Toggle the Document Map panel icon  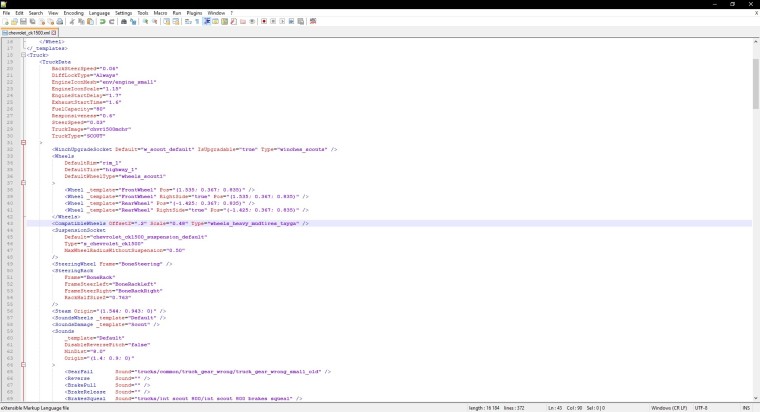[224, 21]
